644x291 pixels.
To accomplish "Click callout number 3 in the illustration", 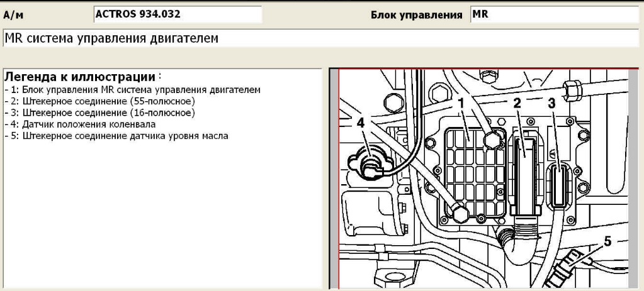I will 551,103.
